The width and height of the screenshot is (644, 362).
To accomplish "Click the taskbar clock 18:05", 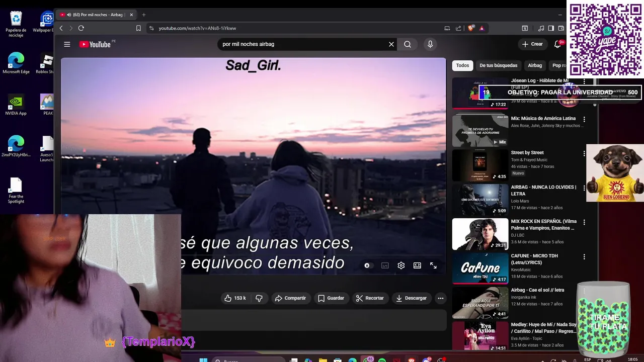I will point(632,359).
